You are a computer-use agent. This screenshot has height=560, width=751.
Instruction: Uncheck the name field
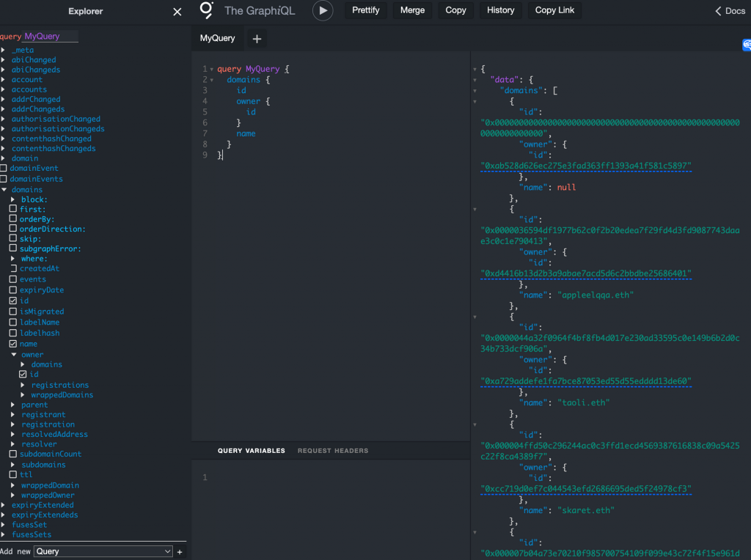click(x=13, y=344)
